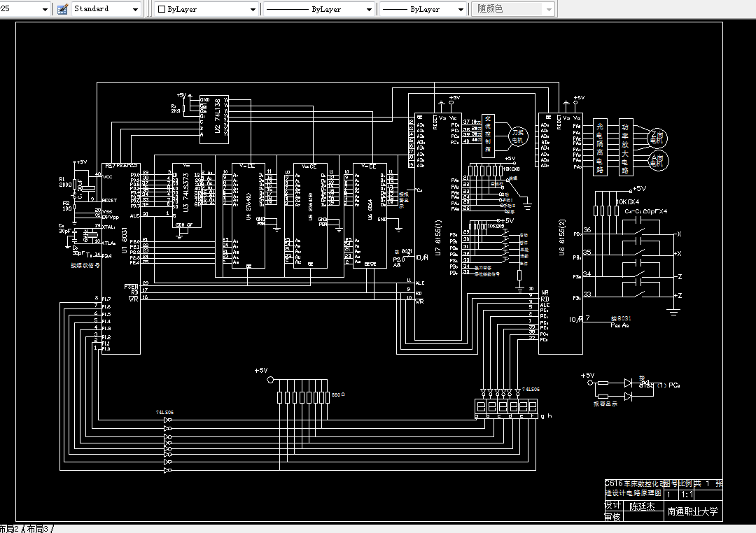
Task: Switch to the 布局2 layout tab
Action: (10, 529)
